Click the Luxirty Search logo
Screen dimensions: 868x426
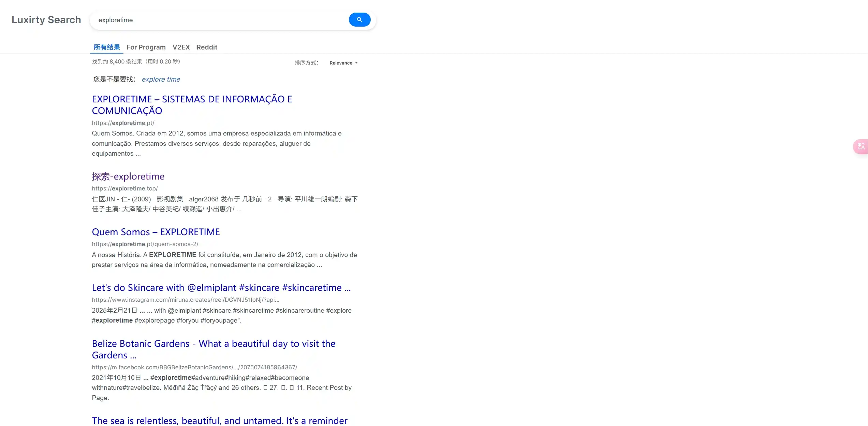46,20
